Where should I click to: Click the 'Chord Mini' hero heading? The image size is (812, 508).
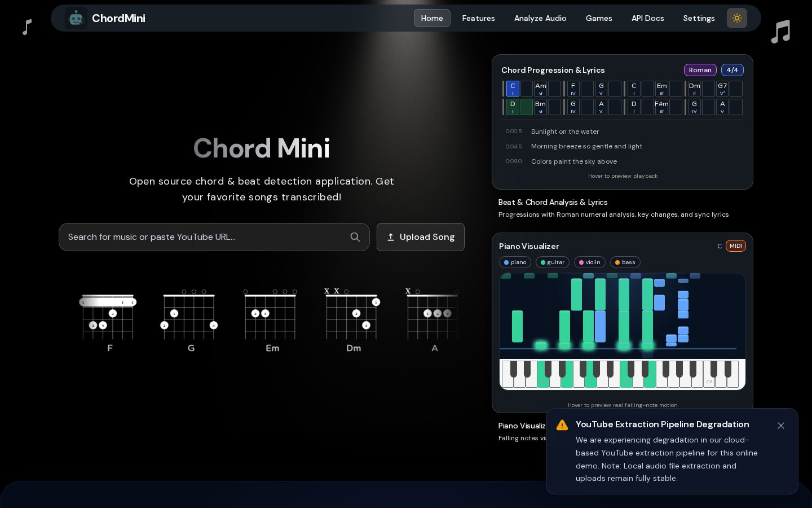[x=262, y=148]
